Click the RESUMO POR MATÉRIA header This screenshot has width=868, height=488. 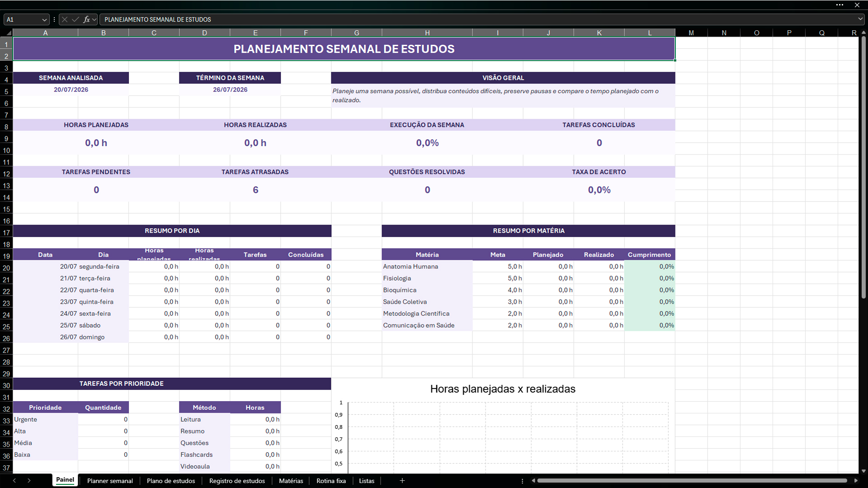point(528,230)
